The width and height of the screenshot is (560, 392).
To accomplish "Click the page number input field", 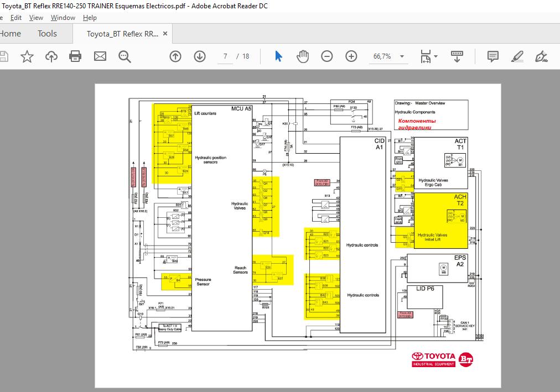I will (225, 56).
